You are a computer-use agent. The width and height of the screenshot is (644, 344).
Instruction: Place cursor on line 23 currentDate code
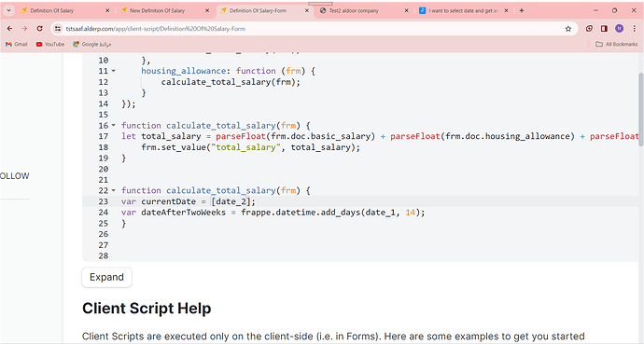pyautogui.click(x=189, y=201)
